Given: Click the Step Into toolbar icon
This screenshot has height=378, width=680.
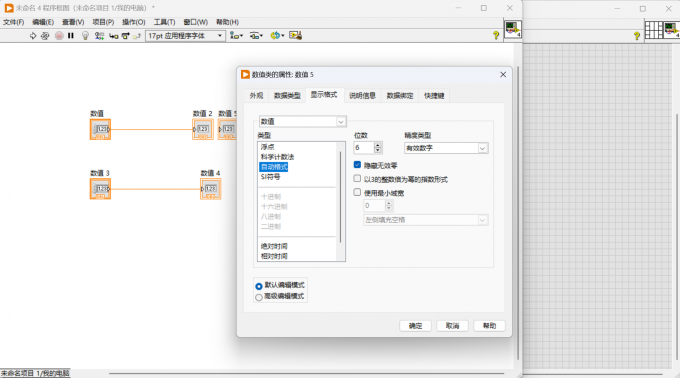Looking at the screenshot, I should point(114,36).
